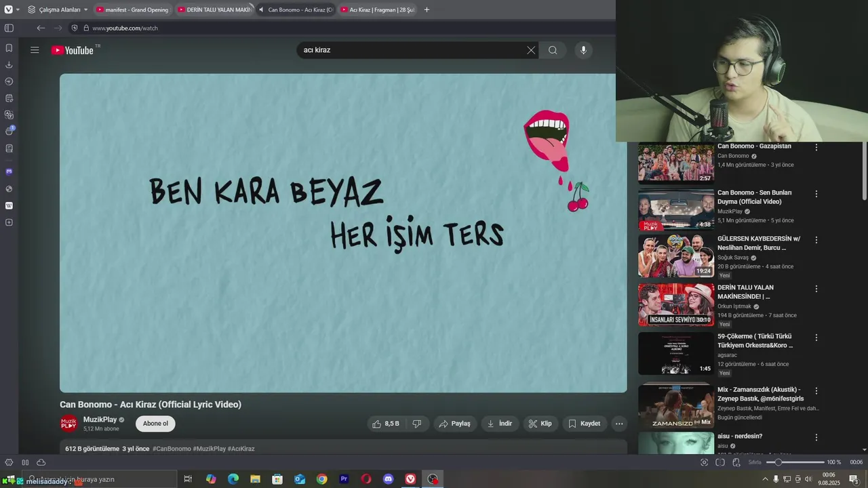Open DERİN TALU YALAN MAKİNESİNDE thumbnail
Screen dimensions: 868x488
tap(676, 304)
